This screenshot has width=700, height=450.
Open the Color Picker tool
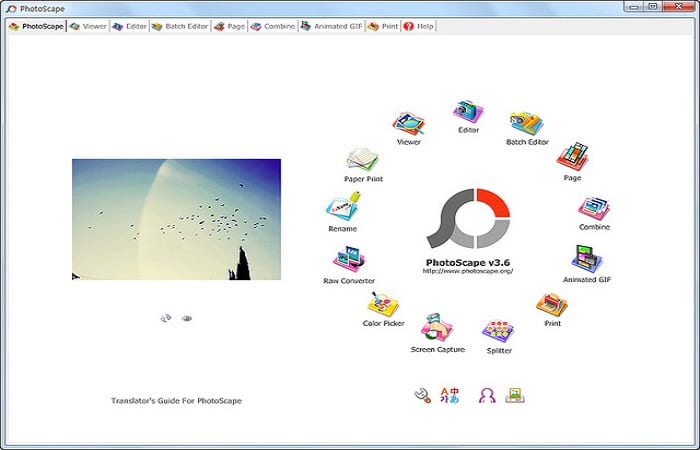(383, 304)
